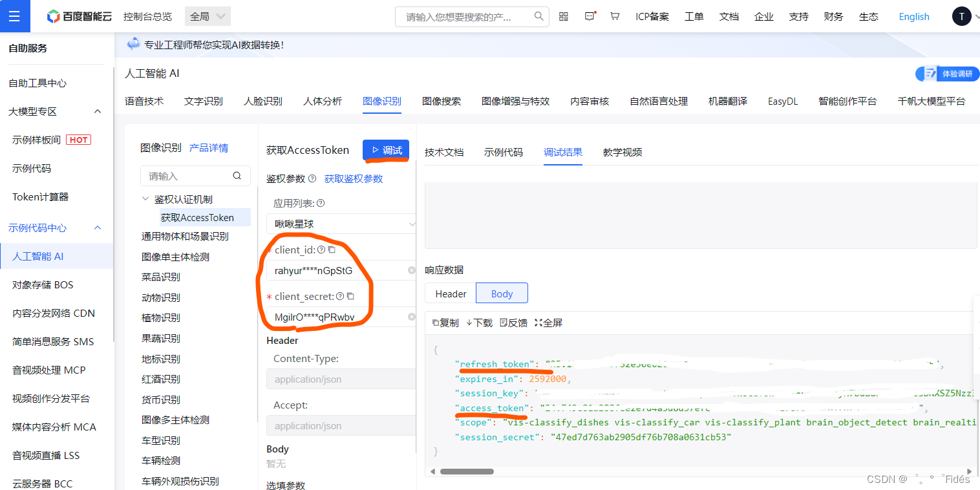This screenshot has width=980, height=490.
Task: Clear the client_secret field with X icon
Action: click(x=411, y=317)
